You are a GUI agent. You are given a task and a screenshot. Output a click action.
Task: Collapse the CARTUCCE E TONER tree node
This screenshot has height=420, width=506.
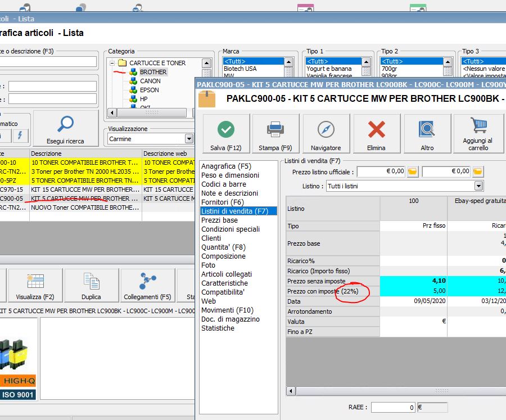coord(112,63)
